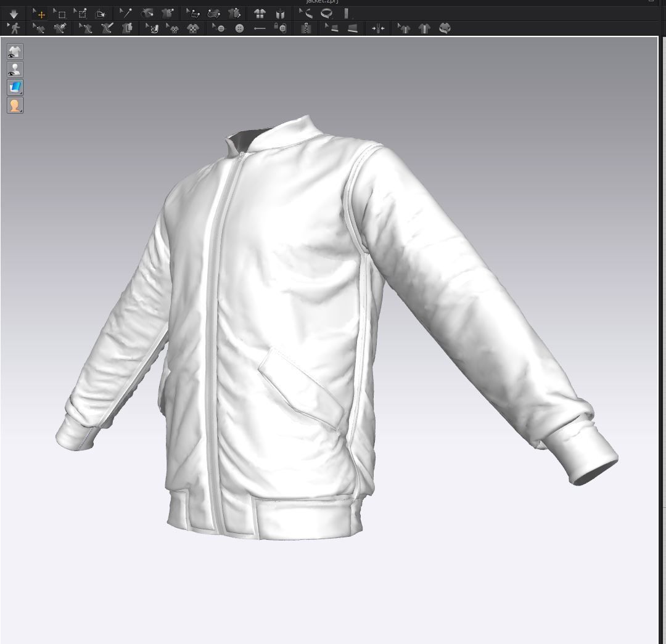Click the Zipper tool icon

[306, 28]
